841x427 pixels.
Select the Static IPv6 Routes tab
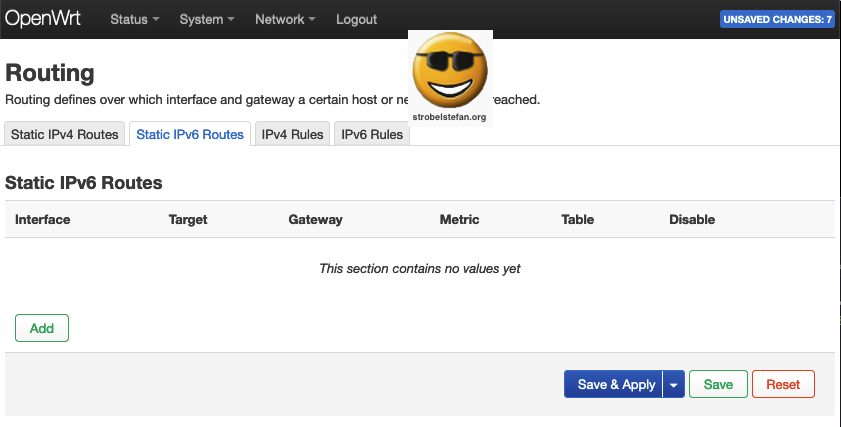[190, 135]
